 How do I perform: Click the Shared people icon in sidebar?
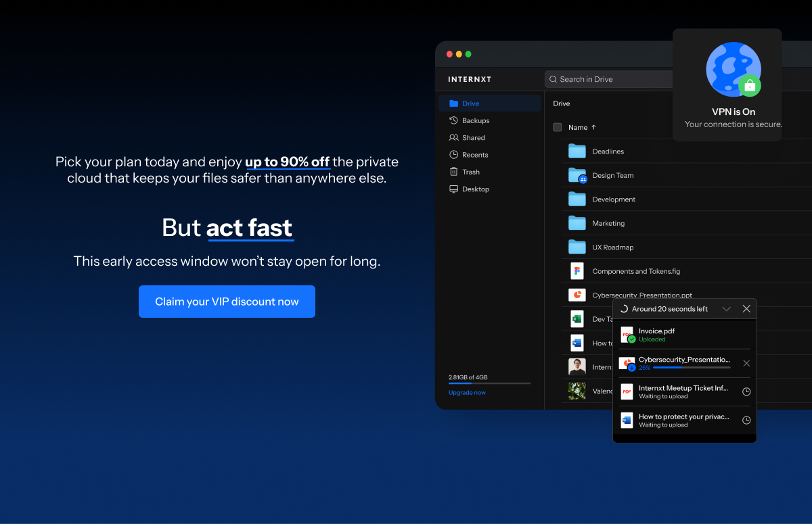(453, 137)
